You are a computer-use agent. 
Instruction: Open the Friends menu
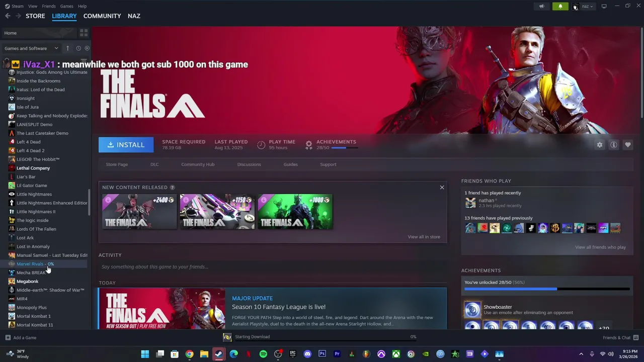[x=49, y=6]
